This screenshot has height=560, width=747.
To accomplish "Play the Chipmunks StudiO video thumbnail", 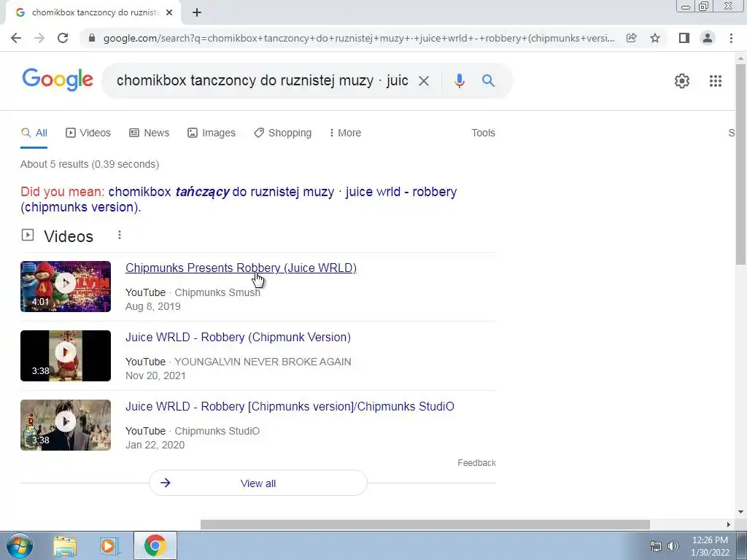I will pyautogui.click(x=66, y=425).
